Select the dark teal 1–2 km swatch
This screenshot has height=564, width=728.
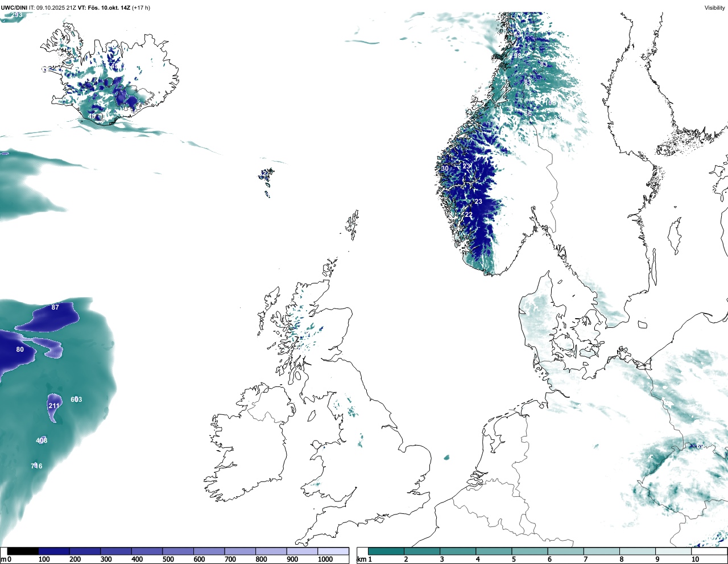pyautogui.click(x=386, y=551)
